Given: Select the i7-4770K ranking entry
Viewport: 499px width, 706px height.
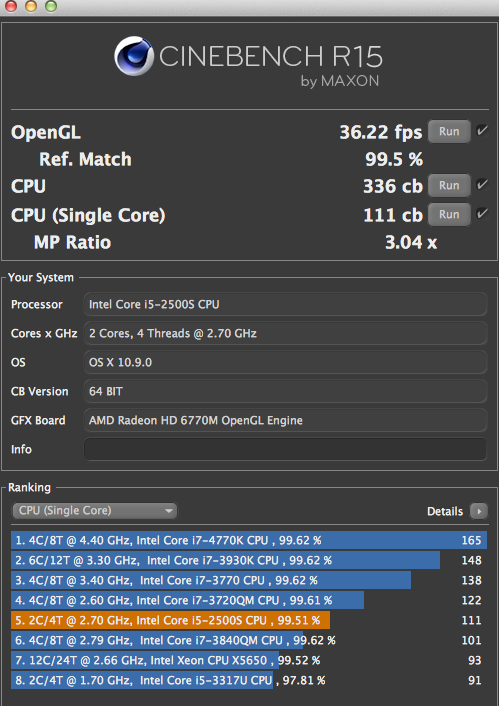Looking at the screenshot, I should tap(249, 540).
